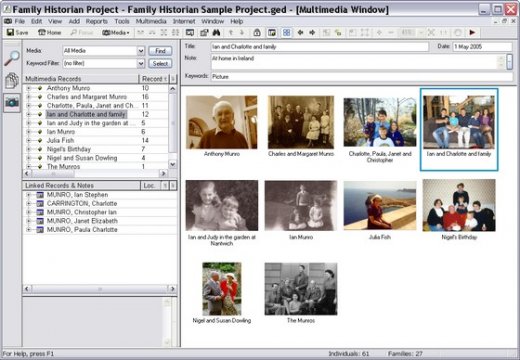Expand CARRINGTON, Charlotte linked record
Viewport: 520px width, 360px height.
coord(28,203)
